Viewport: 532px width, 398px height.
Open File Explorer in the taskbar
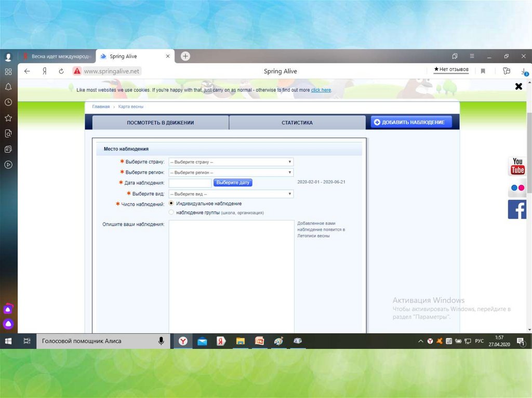click(240, 341)
